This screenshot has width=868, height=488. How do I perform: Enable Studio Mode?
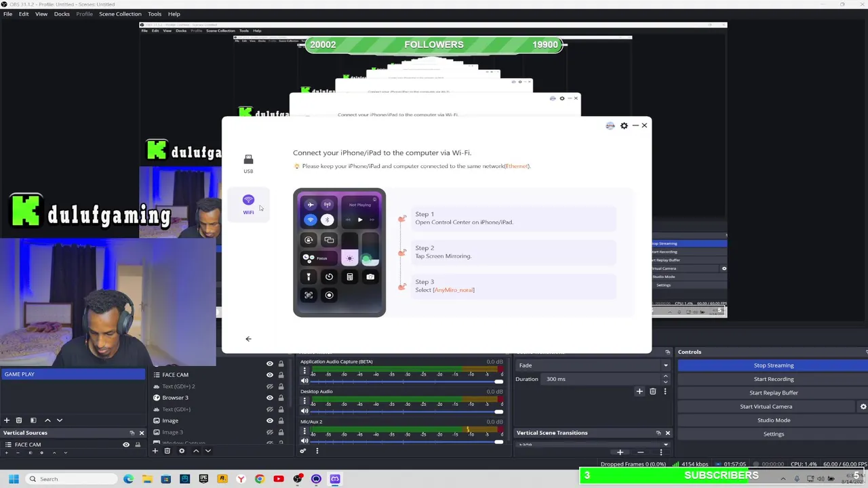click(773, 420)
